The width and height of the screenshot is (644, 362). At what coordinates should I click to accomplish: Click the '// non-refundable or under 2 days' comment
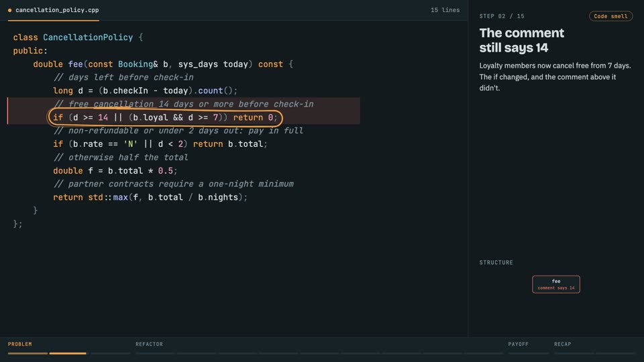[178, 131]
